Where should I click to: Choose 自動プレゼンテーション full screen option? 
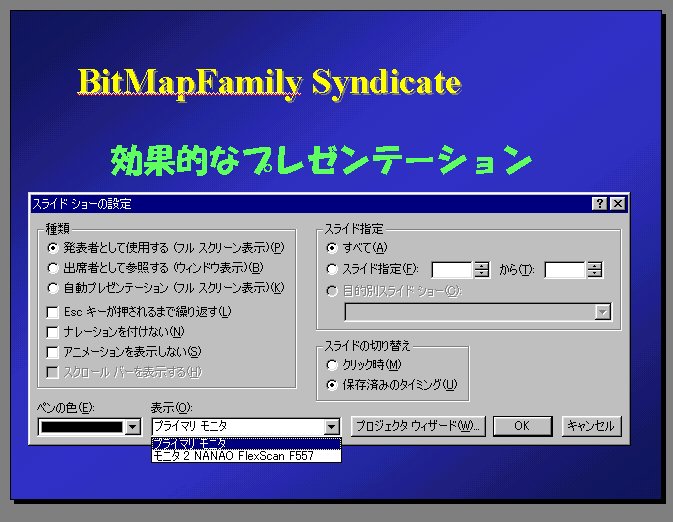point(53,287)
